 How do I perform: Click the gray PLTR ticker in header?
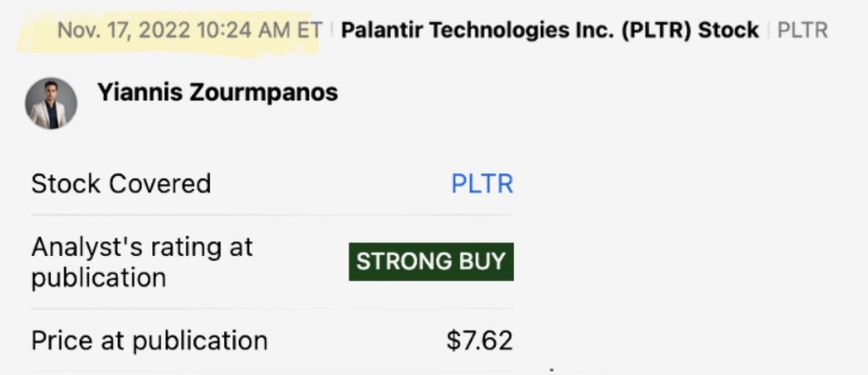802,31
